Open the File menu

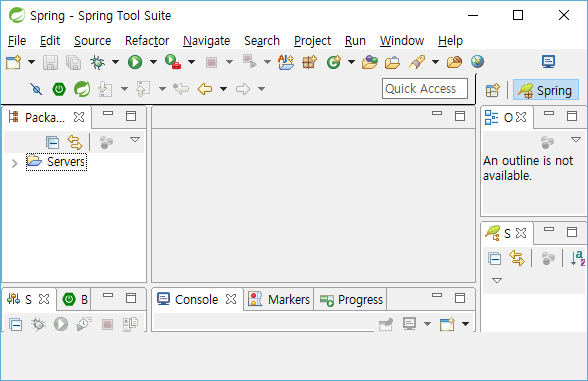[17, 40]
